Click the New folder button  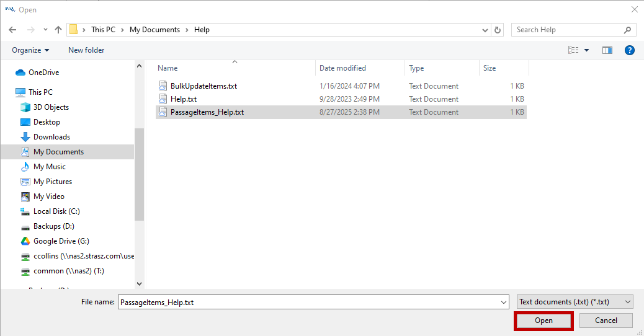pyautogui.click(x=86, y=50)
